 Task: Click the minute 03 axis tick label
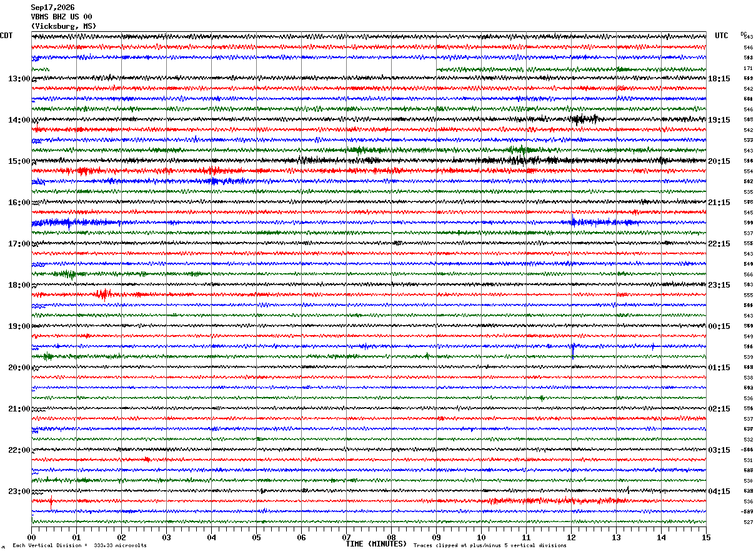[166, 537]
